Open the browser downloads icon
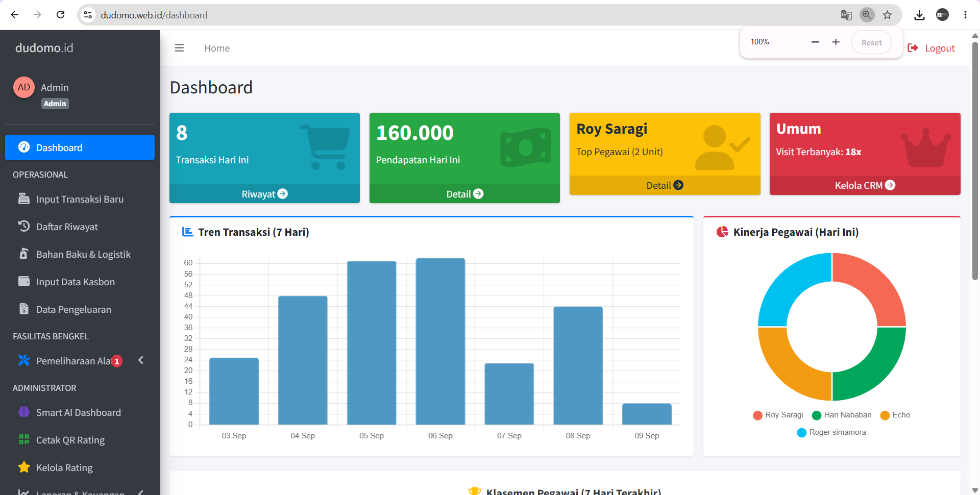The image size is (980, 495). [x=919, y=15]
